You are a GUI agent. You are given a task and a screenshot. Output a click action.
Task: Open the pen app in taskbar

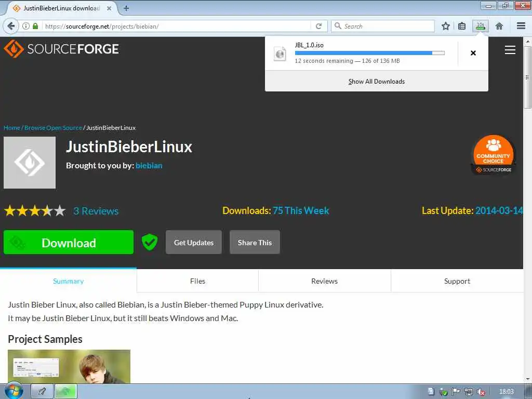(42, 392)
